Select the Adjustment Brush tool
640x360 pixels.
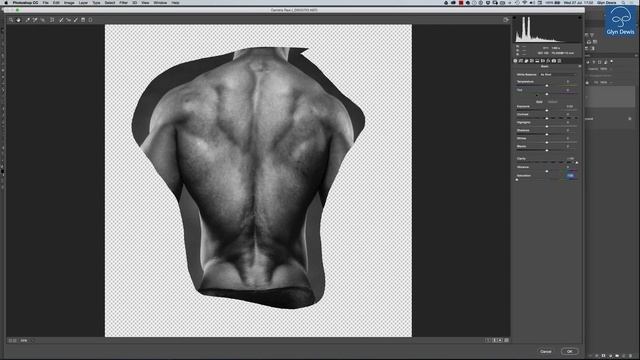76,20
